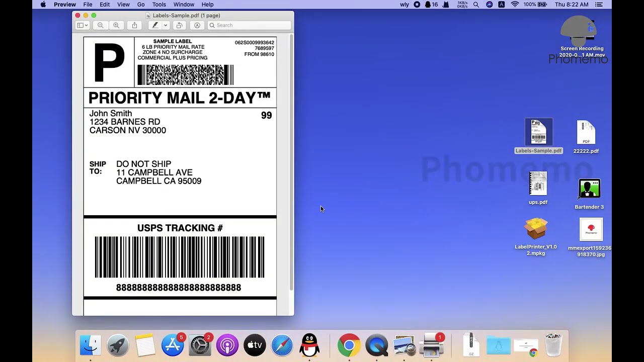This screenshot has height=362, width=644.
Task: Open the Trash in the Dock
Action: pyautogui.click(x=553, y=345)
